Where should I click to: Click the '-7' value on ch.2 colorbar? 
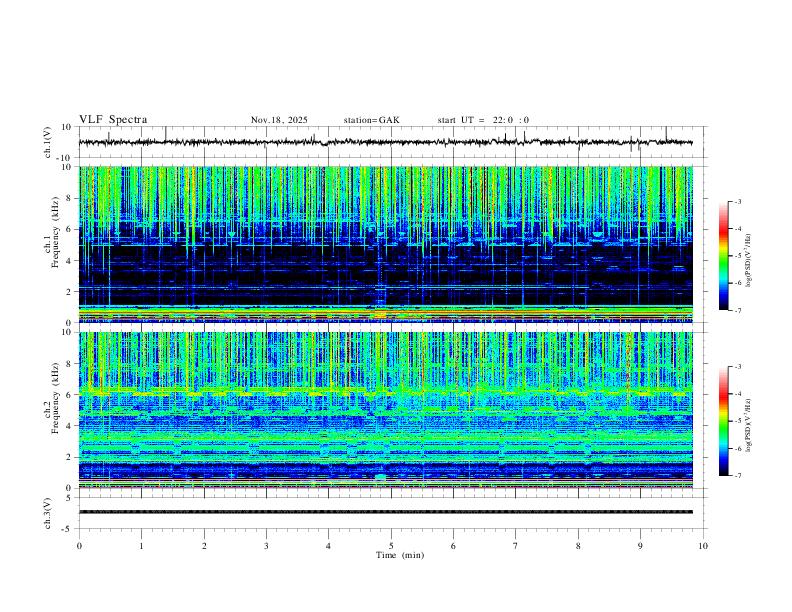point(738,476)
